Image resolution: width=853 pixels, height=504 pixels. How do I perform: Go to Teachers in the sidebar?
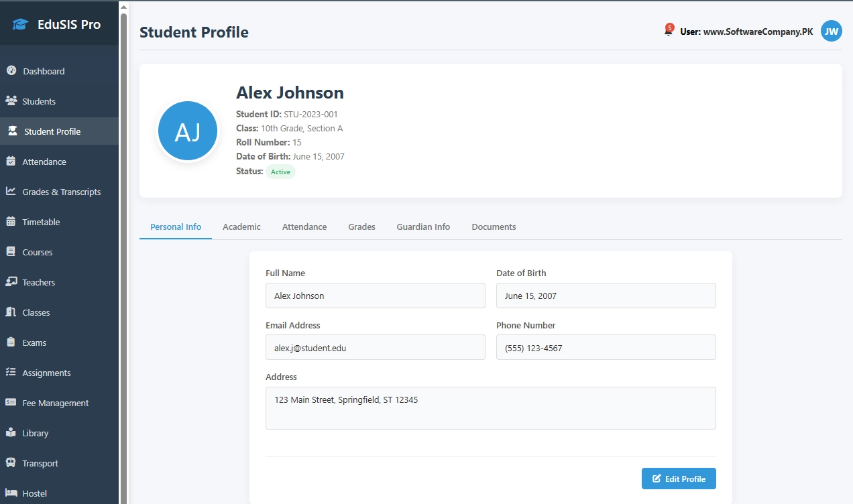39,282
